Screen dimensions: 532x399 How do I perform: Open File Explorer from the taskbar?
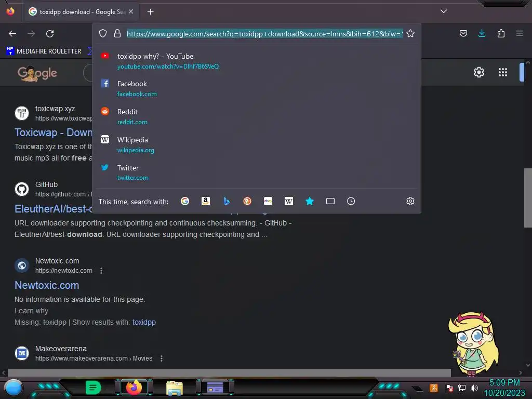[175, 388]
